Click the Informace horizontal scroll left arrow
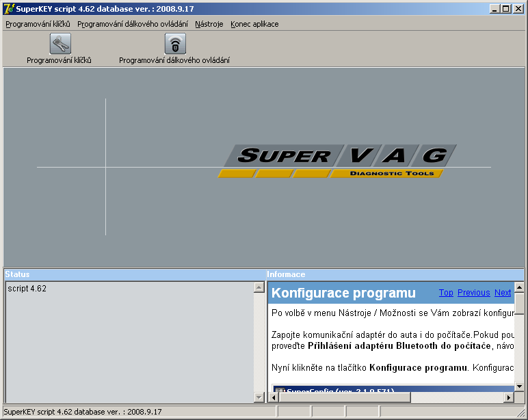The width and height of the screenshot is (528, 420). click(x=274, y=398)
